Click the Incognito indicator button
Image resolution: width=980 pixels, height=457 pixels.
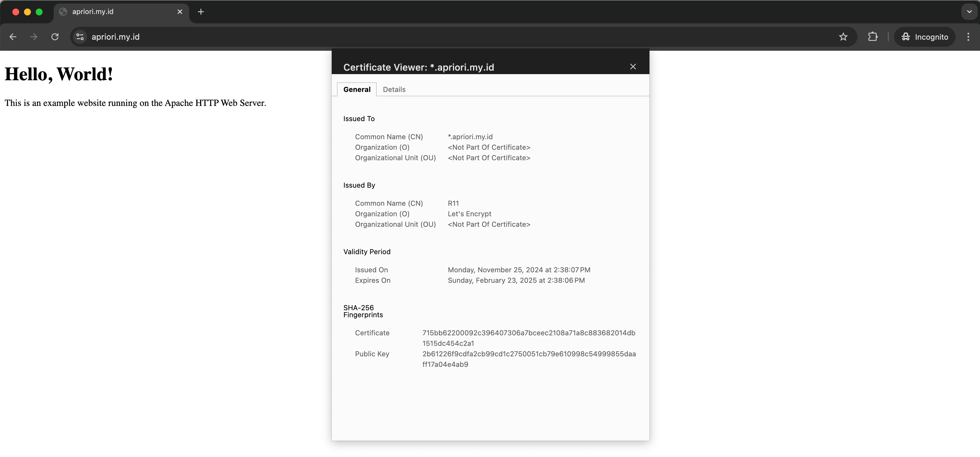pos(925,37)
